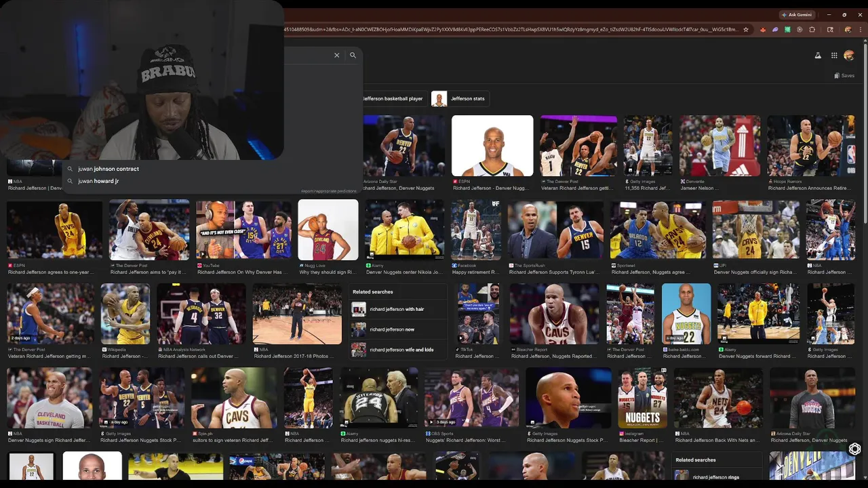Open NBA Analysis Network 'calls out Denver' image
Image resolution: width=868 pixels, height=488 pixels.
pyautogui.click(x=201, y=314)
